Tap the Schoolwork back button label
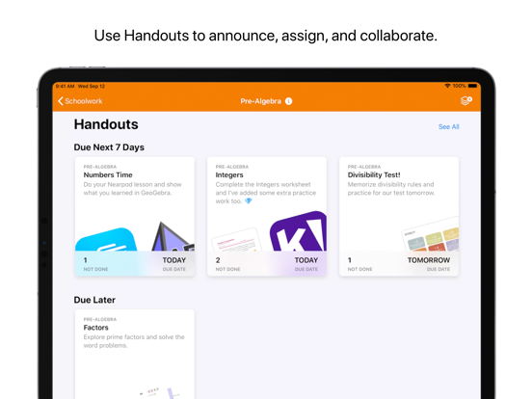532x399 pixels. click(x=84, y=101)
